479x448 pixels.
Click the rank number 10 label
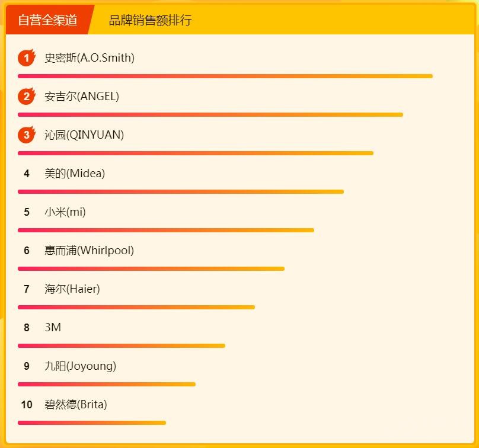tap(27, 405)
